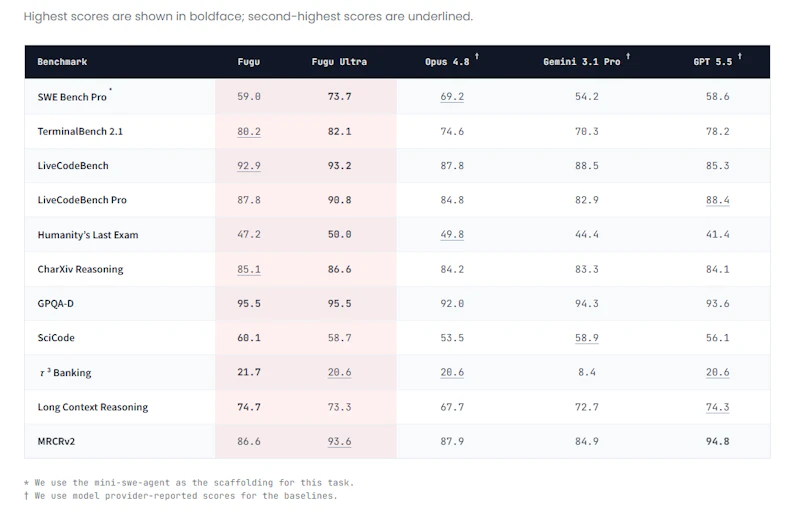Click the dagger symbol beside Gemini 3.1 Pro

tap(628, 56)
